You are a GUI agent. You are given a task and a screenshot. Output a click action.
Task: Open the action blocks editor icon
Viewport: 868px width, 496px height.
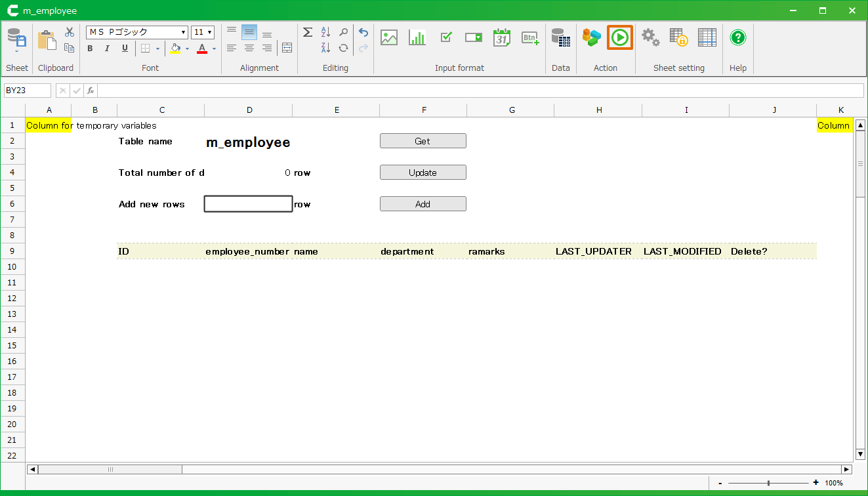click(591, 38)
